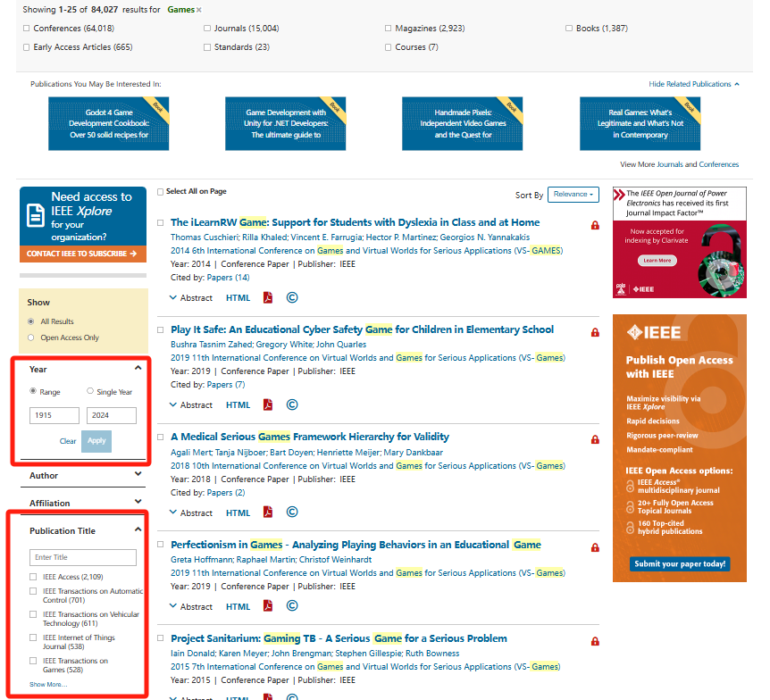The height and width of the screenshot is (700, 770).
Task: Check the Select All on Page box
Action: coord(160,191)
